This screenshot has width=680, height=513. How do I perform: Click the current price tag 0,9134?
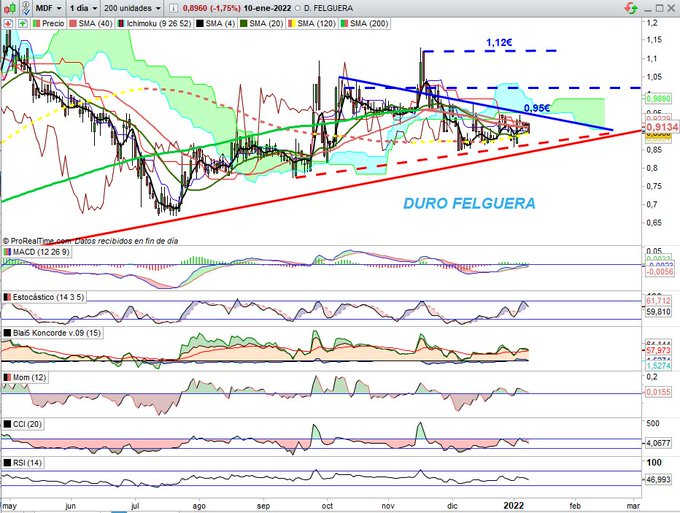[x=662, y=127]
